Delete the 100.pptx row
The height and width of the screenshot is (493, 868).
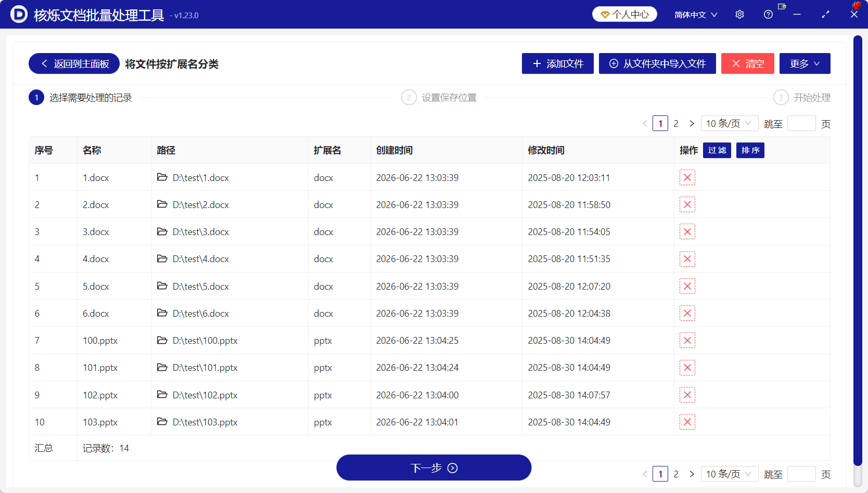click(687, 340)
